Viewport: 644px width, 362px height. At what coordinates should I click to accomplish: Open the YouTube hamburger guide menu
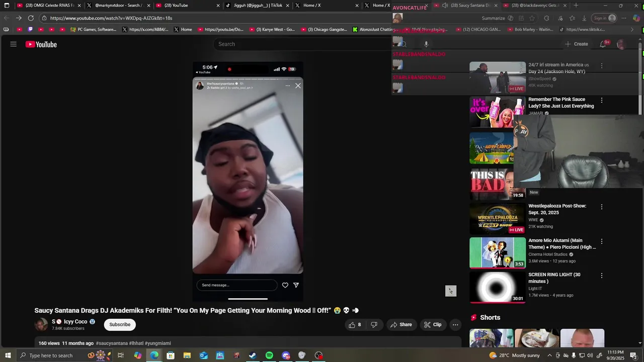14,44
